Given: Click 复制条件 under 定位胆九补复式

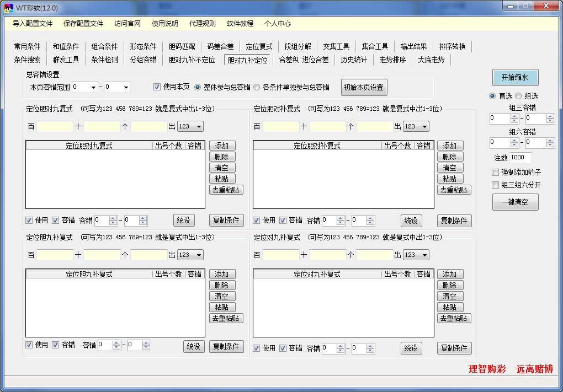Looking at the screenshot, I should 226,346.
